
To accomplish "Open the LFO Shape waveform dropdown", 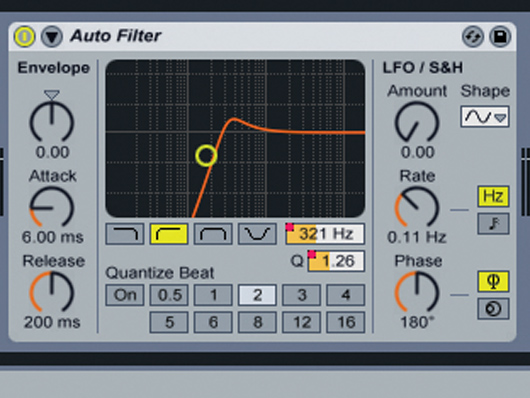I will [x=485, y=117].
